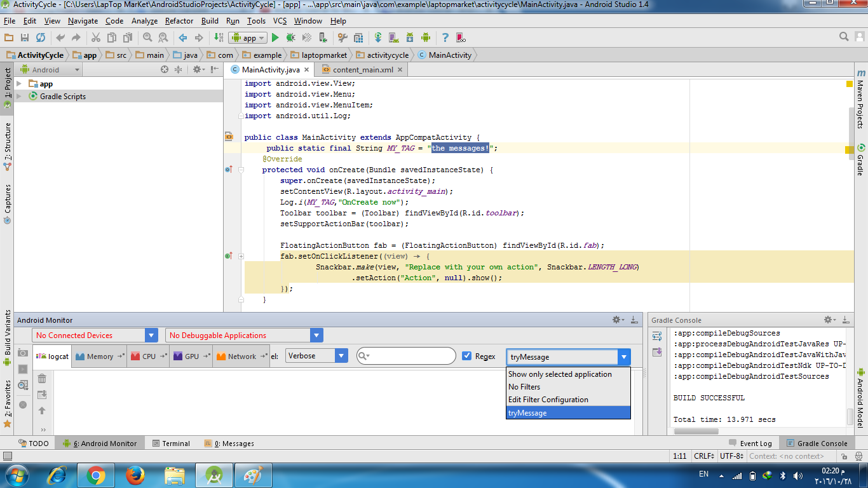Click the Find magnifier icon
This screenshot has height=488, width=868.
point(147,37)
